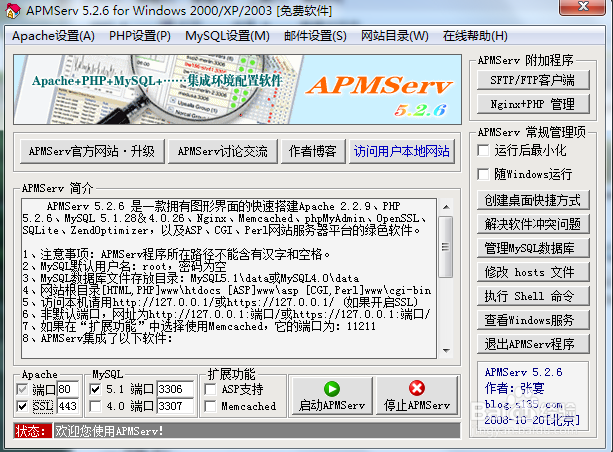Screen dimensions: 613x452
Task: Open 查看Windows服务
Action: point(533,320)
